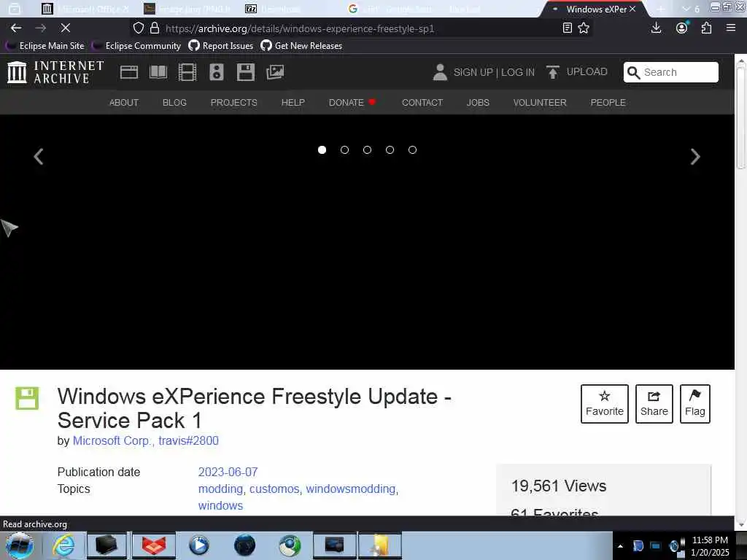Open the CONTACT menu item
The height and width of the screenshot is (560, 747).
(x=422, y=102)
